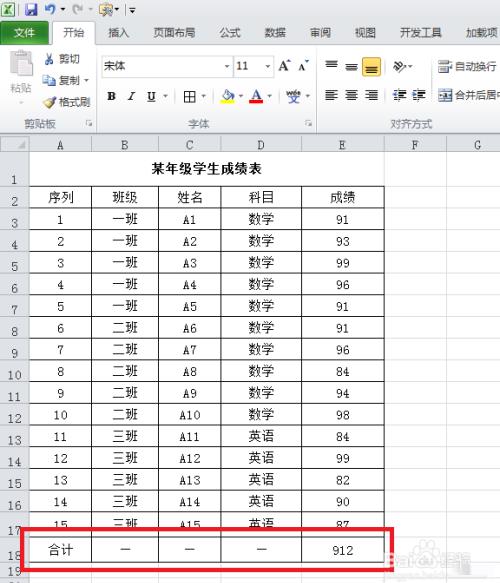Increase font size with large A icon
The width and height of the screenshot is (500, 583).
[x=284, y=66]
